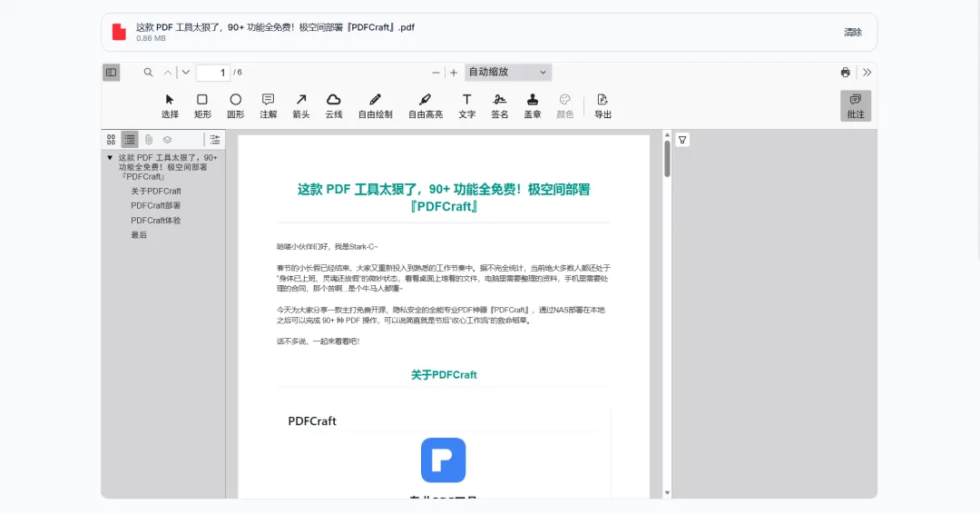Click the file size text 0.86 MB

pos(152,39)
